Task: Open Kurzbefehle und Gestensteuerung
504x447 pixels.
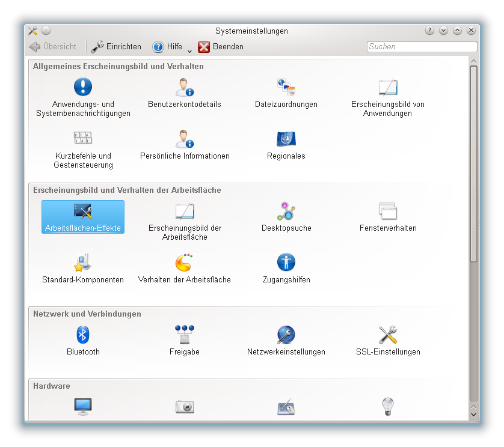Action: pyautogui.click(x=83, y=150)
